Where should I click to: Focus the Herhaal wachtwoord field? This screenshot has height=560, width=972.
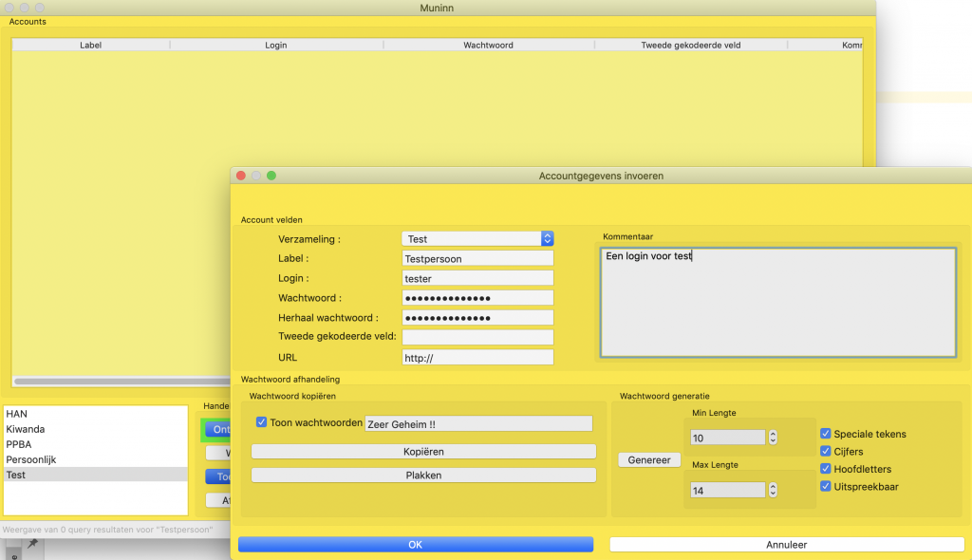[x=477, y=318]
